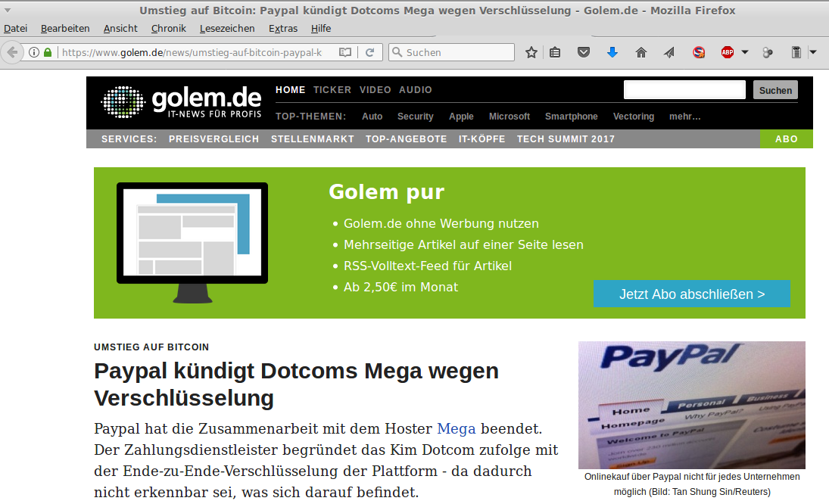Open the clipboard icon's dropdown arrow
The image size is (829, 504).
coord(813,52)
